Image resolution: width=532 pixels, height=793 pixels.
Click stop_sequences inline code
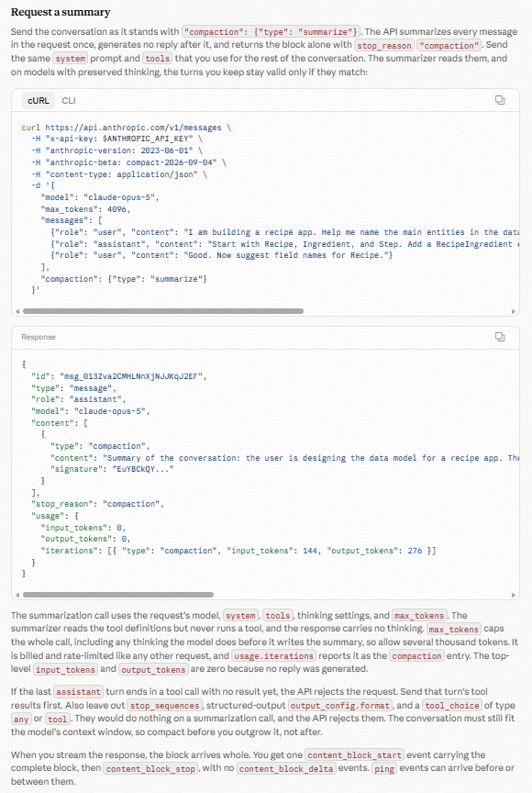(x=164, y=706)
